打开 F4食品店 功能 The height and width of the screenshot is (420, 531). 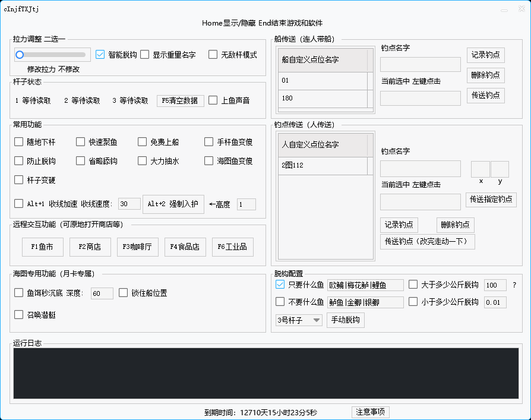coord(185,247)
